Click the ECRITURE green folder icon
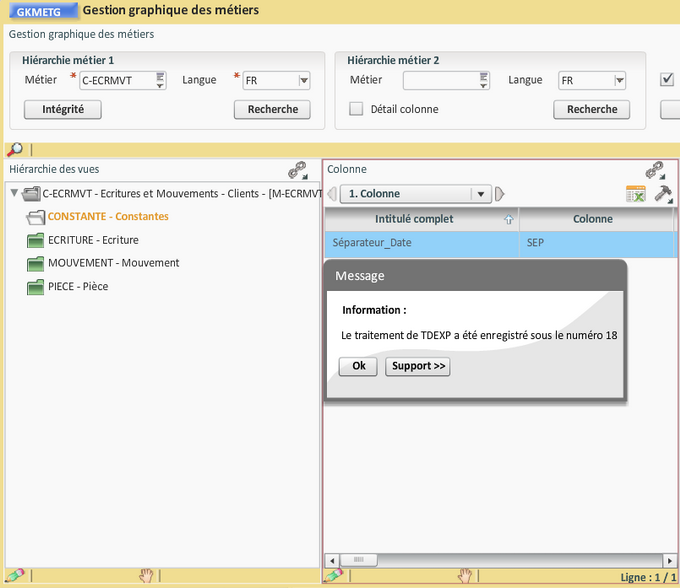Image resolution: width=680 pixels, height=588 pixels. pyautogui.click(x=36, y=240)
